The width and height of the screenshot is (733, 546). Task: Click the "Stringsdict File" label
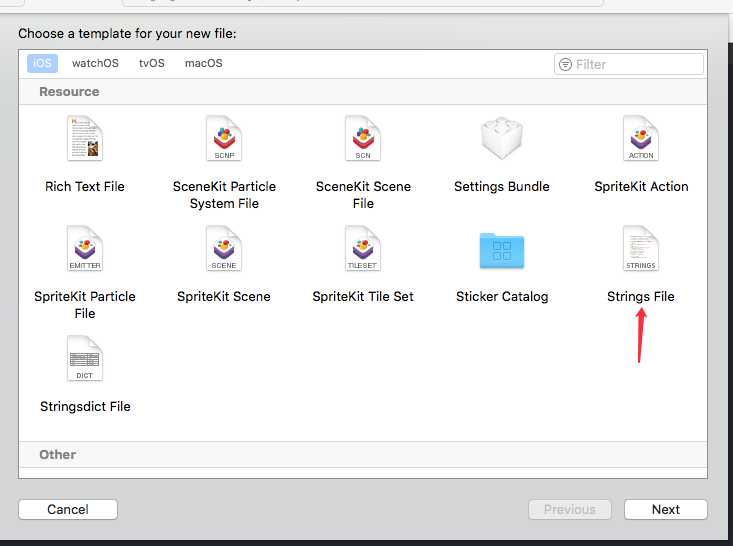85,407
